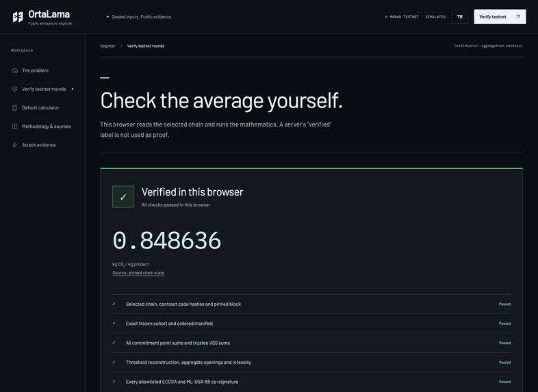Viewport: 538px width, 392px height.
Task: Click the lightning icon beside Attack evidence
Action: click(x=15, y=145)
